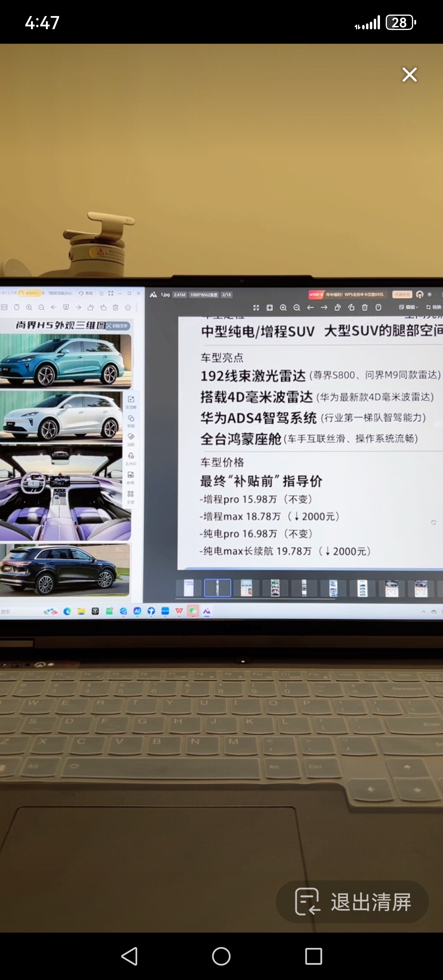
Task: Expand the system tray hidden icons chevron
Action: (x=424, y=611)
